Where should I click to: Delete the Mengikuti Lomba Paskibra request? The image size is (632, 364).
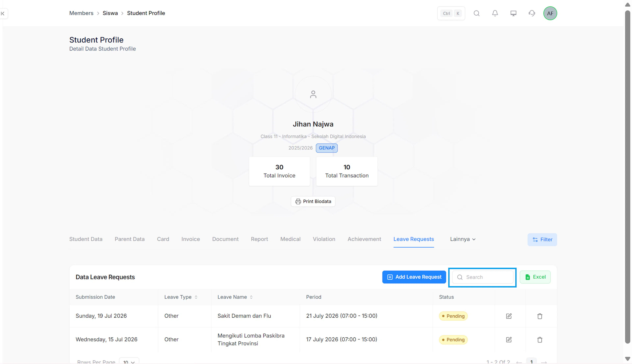[540, 339]
